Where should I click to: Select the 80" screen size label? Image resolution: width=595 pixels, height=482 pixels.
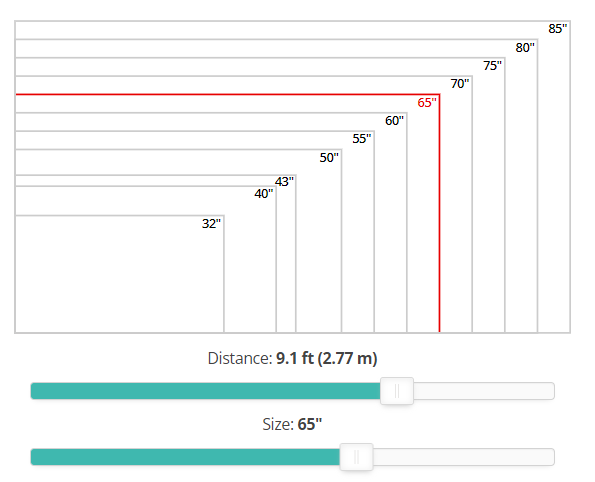525,47
